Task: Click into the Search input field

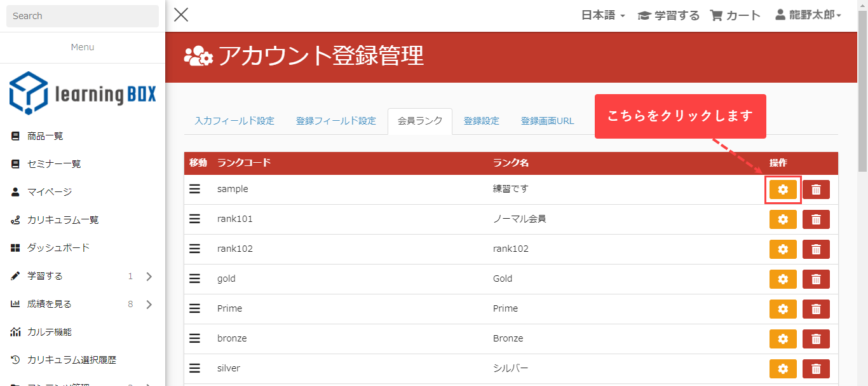Action: tap(83, 16)
